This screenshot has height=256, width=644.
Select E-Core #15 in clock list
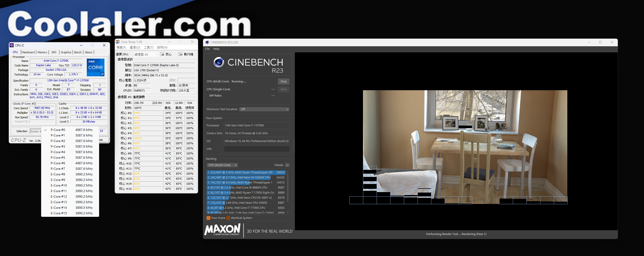pos(70,213)
